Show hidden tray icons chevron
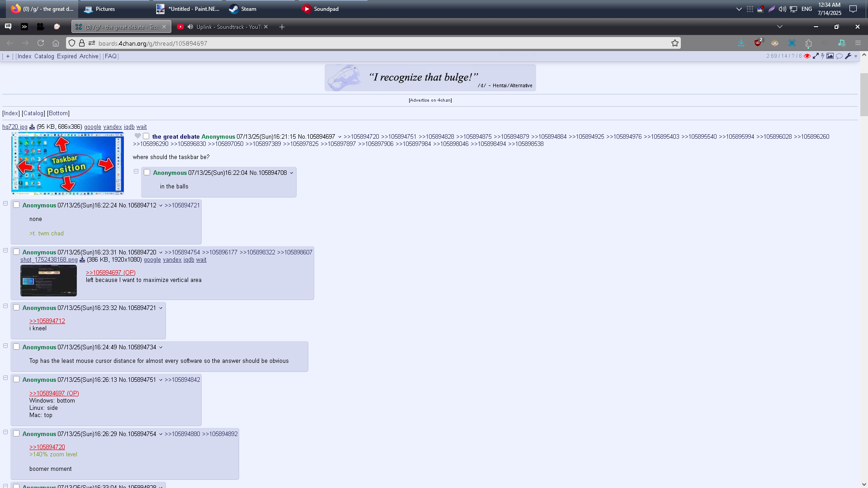The image size is (868, 488). click(x=739, y=9)
